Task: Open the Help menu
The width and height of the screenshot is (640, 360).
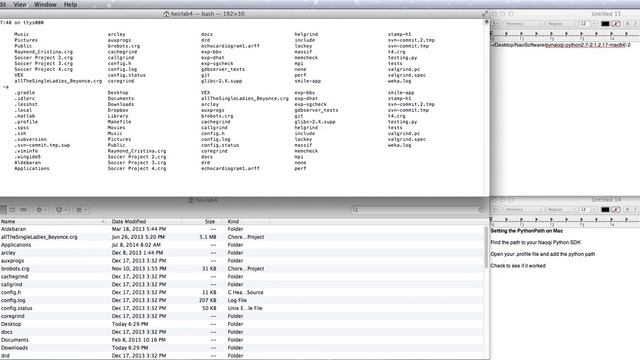Action: point(70,4)
